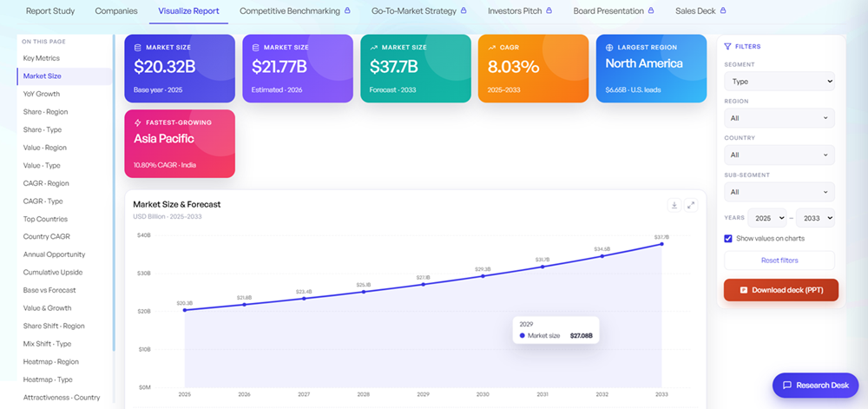Click the 2029 data point on line chart
This screenshot has width=868, height=409.
(x=424, y=285)
